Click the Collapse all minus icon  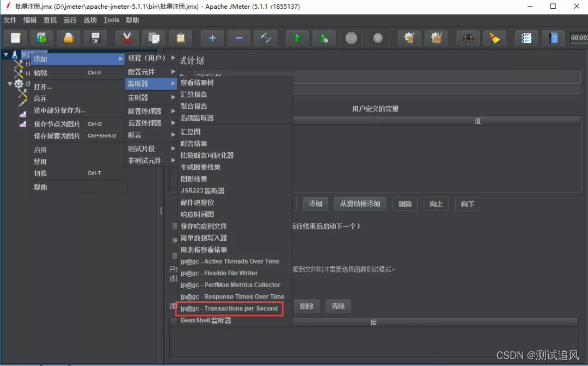(x=239, y=38)
